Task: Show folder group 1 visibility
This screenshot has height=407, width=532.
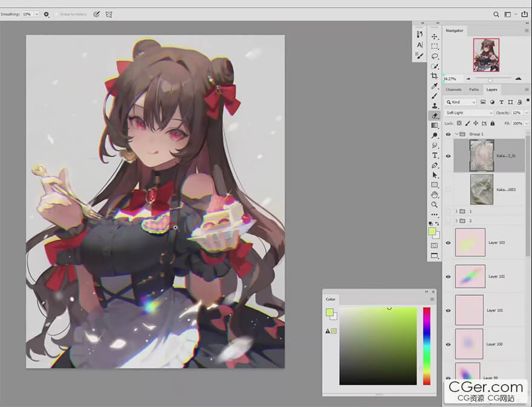Action: click(x=448, y=211)
